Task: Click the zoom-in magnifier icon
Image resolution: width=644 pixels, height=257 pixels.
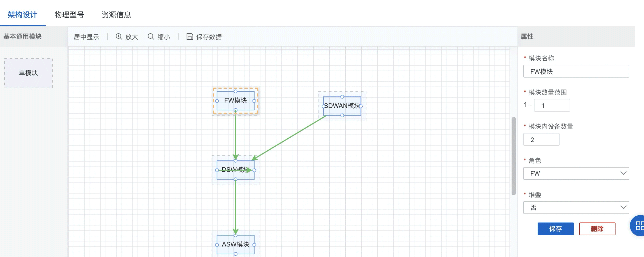Action: click(x=119, y=36)
